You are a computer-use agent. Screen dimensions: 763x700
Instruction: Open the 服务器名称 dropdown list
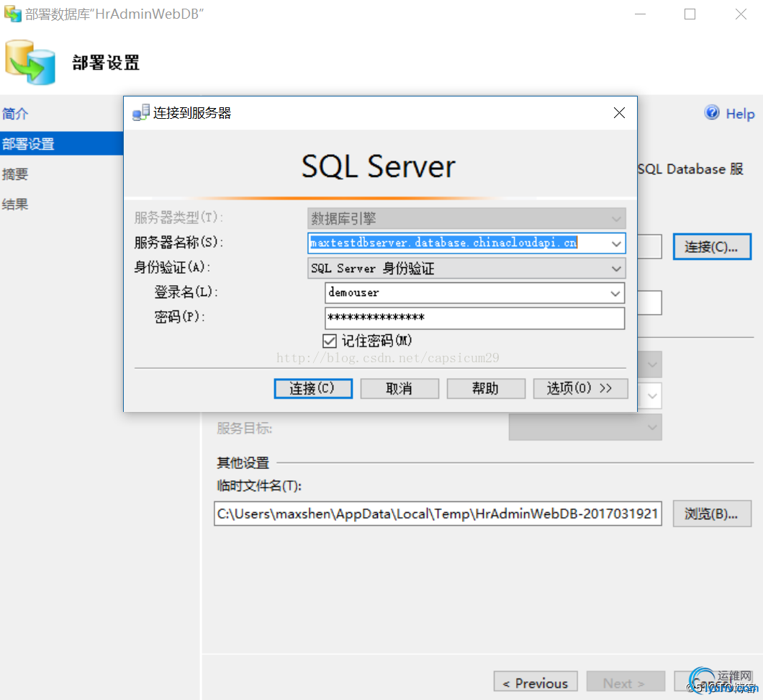pyautogui.click(x=616, y=243)
